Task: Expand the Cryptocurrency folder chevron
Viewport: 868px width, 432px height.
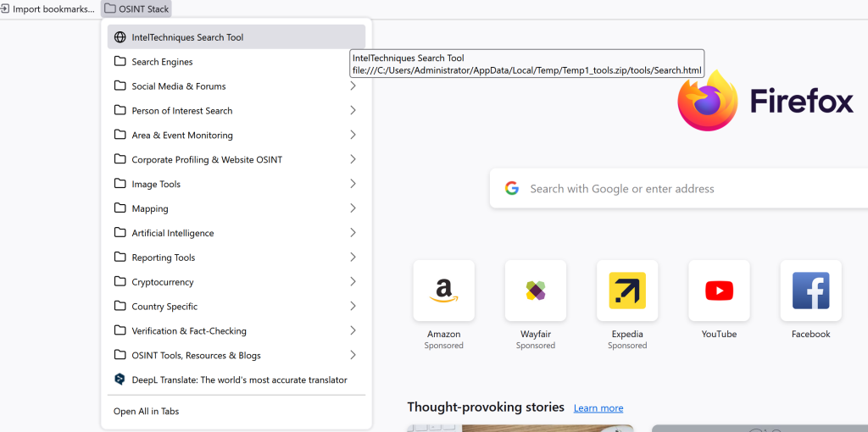Action: tap(353, 281)
